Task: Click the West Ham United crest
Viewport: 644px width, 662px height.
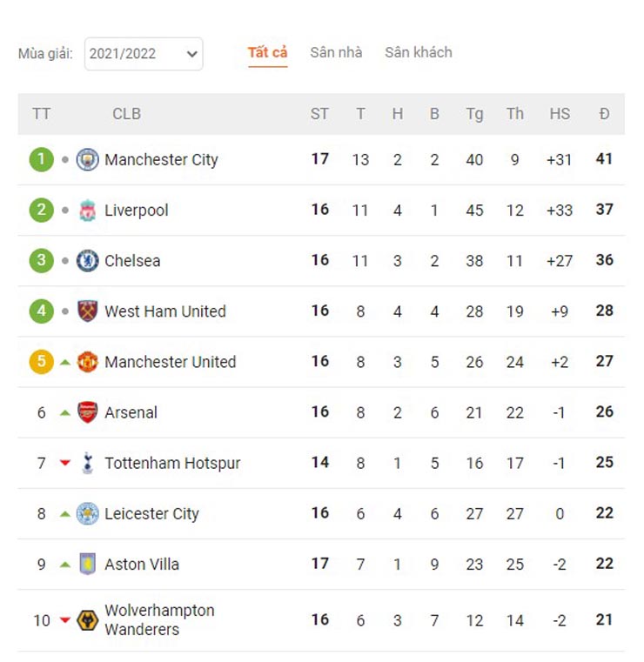Action: click(x=87, y=311)
